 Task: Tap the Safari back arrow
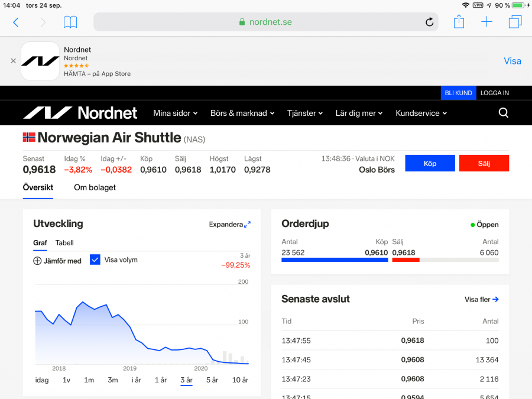[16, 22]
